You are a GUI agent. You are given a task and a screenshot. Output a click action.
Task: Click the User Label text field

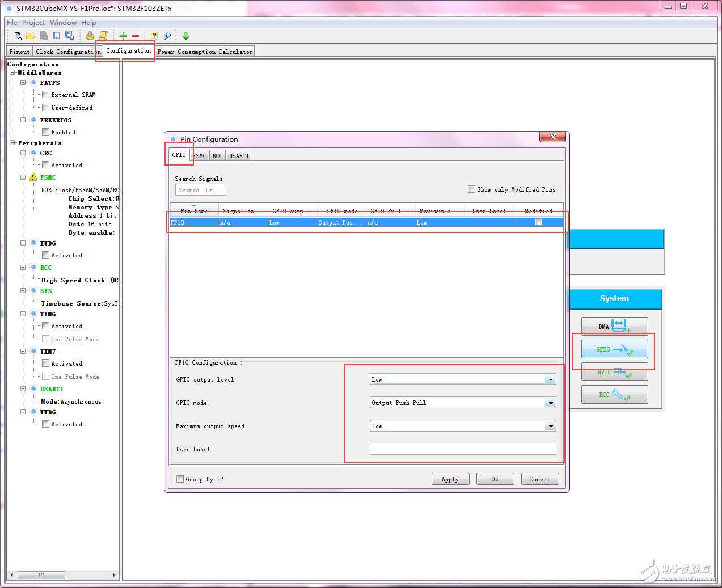tap(463, 449)
